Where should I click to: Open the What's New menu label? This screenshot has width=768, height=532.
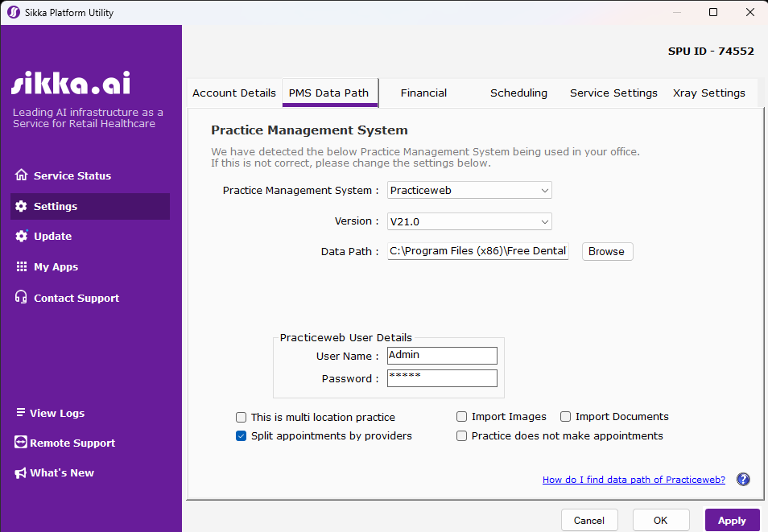click(x=62, y=472)
